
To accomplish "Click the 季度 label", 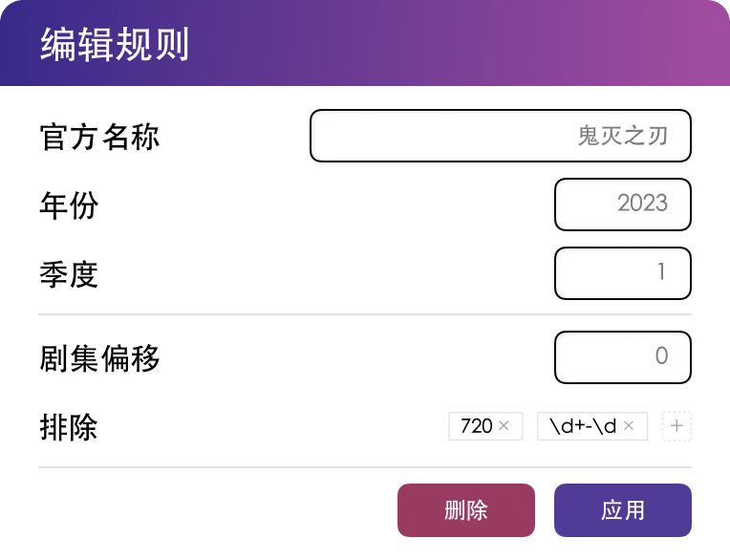I will [x=69, y=274].
